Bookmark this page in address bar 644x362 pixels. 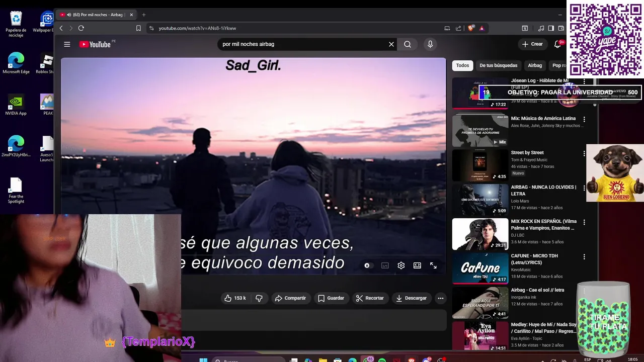pos(138,28)
